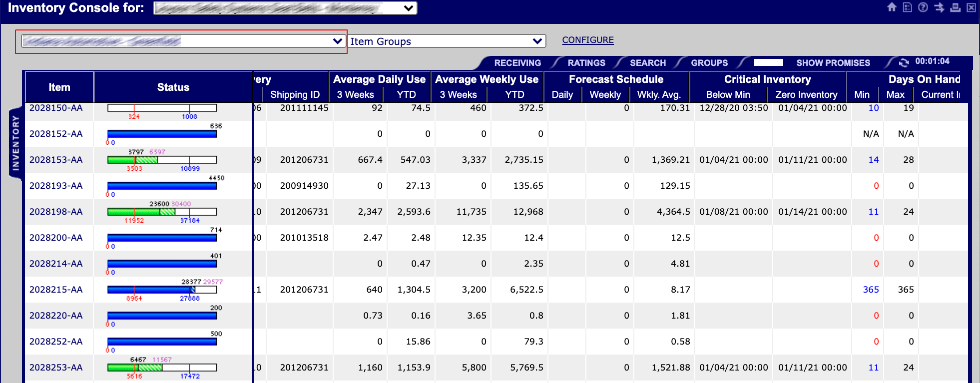
Task: Open item 2028220-AA
Action: [56, 316]
